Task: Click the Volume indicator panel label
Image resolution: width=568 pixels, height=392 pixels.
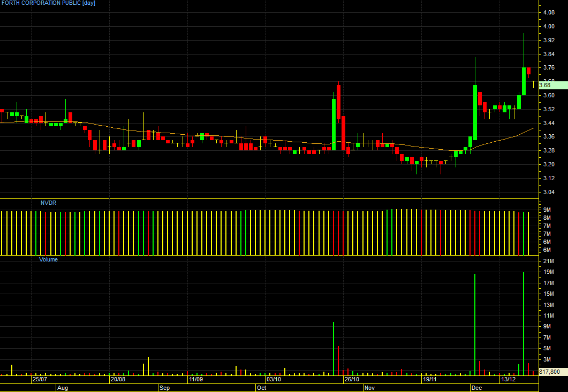Action: click(48, 259)
